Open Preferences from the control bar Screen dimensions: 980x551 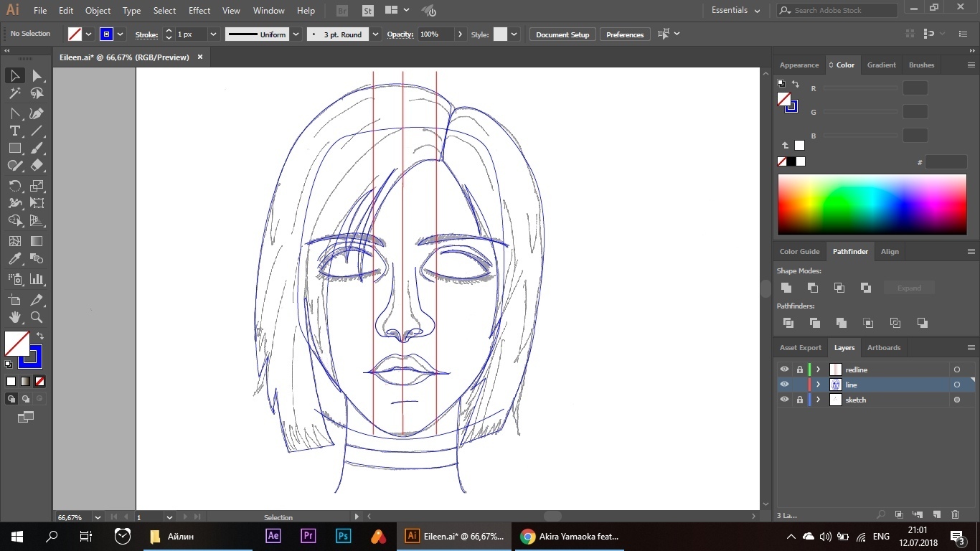[624, 34]
